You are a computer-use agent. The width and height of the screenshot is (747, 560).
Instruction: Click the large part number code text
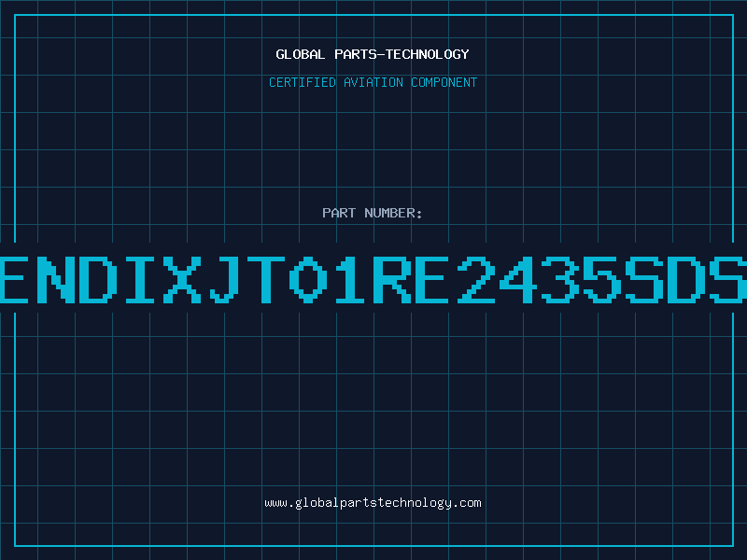pos(373,279)
